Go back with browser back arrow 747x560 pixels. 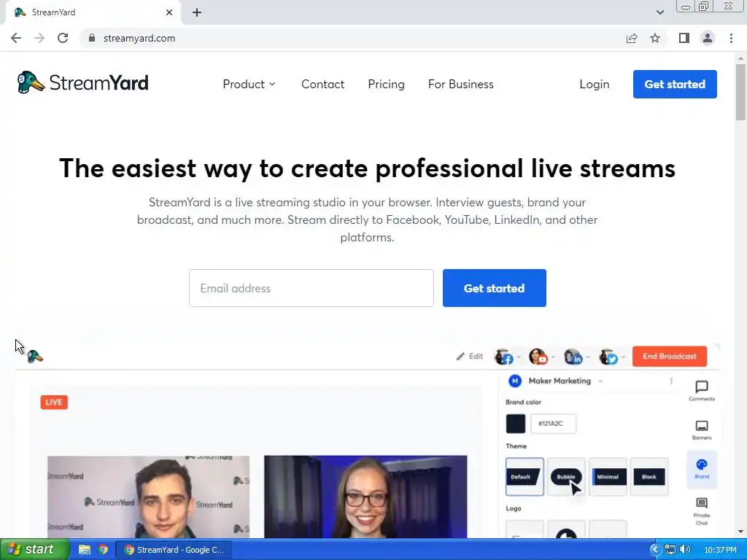tap(16, 38)
